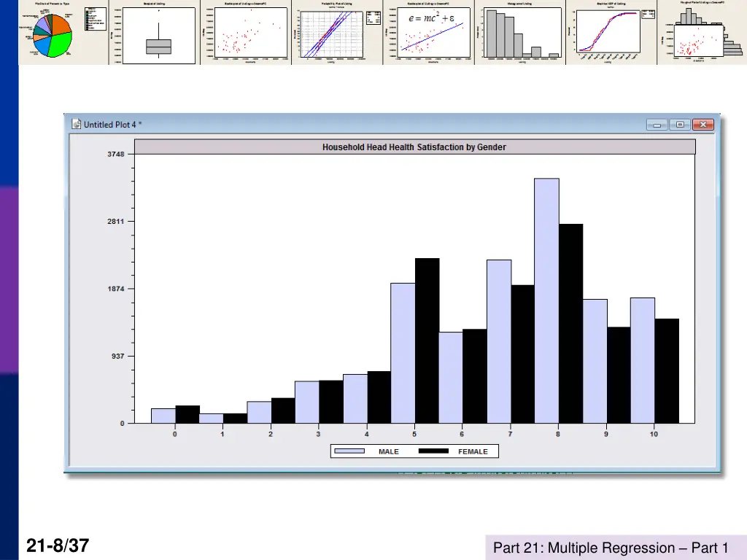Click y-axis label 3748

[x=116, y=155]
